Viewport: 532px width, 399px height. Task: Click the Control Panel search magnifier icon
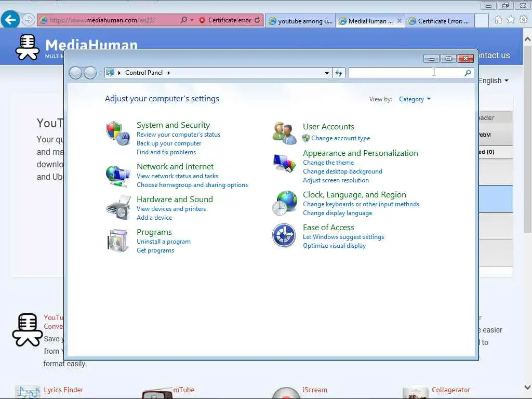468,73
